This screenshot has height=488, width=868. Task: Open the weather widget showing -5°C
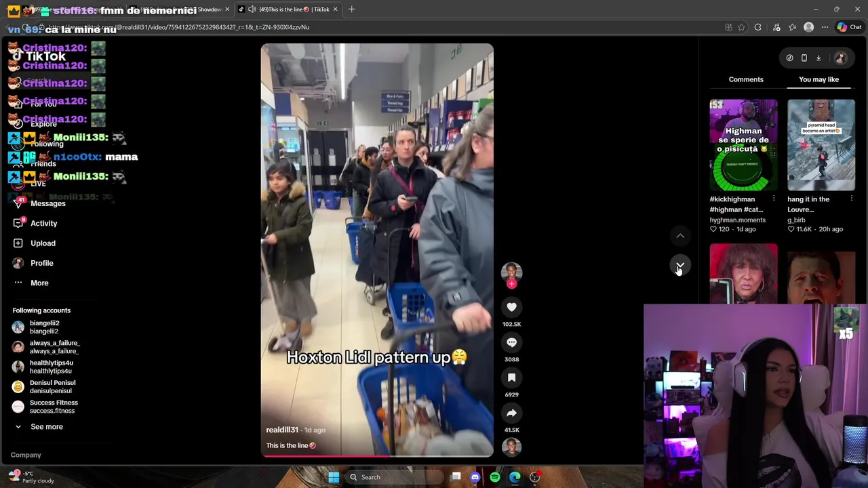(31, 477)
